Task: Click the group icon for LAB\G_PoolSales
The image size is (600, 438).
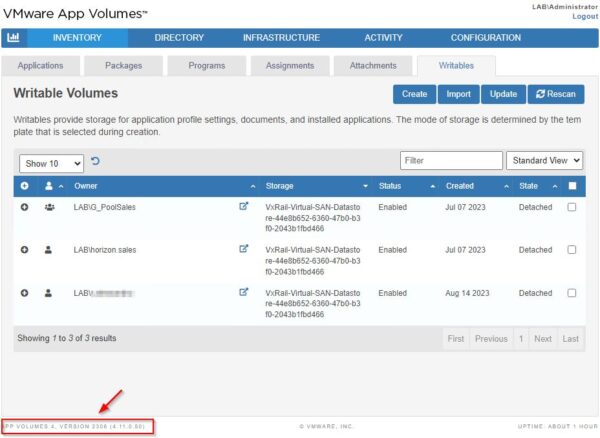Action: [49, 207]
